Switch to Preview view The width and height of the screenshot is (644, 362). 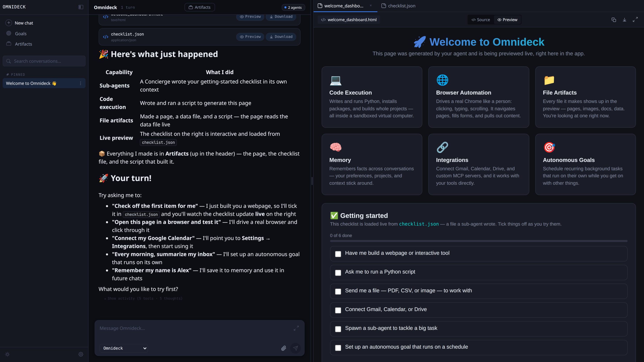pyautogui.click(x=508, y=20)
